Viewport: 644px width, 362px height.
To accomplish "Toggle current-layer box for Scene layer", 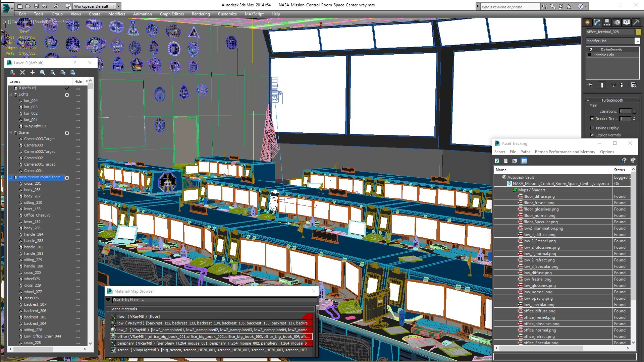I will pyautogui.click(x=67, y=133).
